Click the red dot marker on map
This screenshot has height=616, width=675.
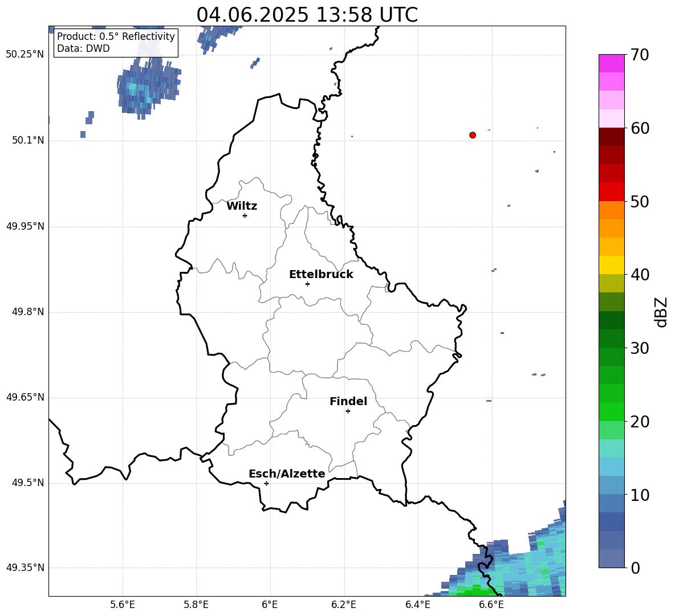click(x=473, y=135)
